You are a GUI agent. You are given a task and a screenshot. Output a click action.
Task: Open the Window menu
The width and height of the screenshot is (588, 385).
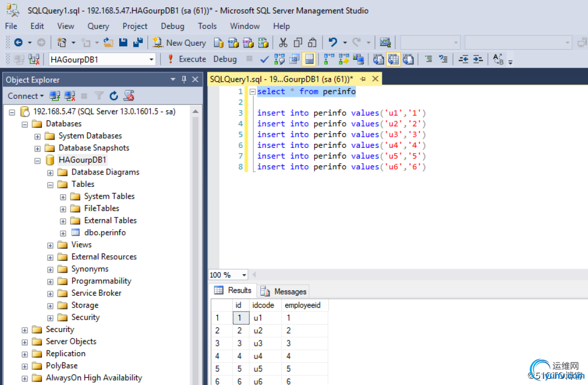click(x=245, y=26)
